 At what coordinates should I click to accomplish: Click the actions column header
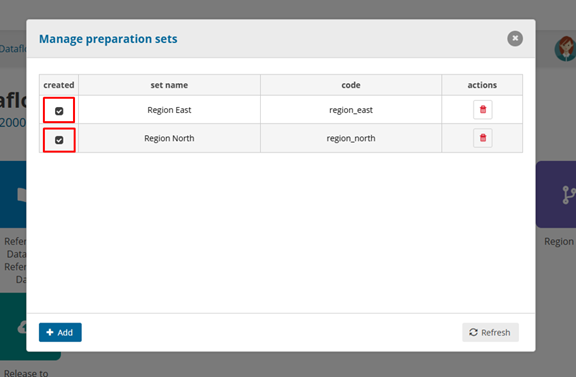(482, 85)
